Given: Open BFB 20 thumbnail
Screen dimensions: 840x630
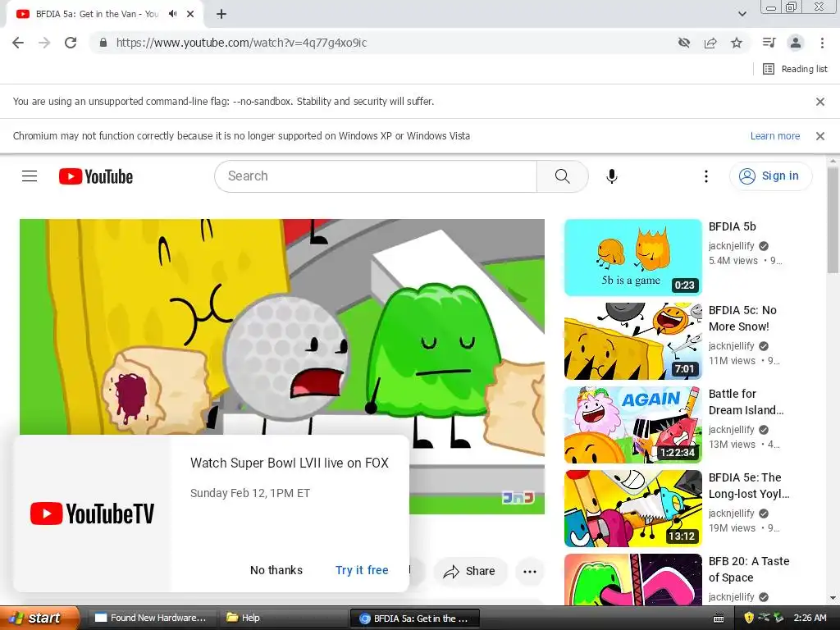Looking at the screenshot, I should point(633,580).
